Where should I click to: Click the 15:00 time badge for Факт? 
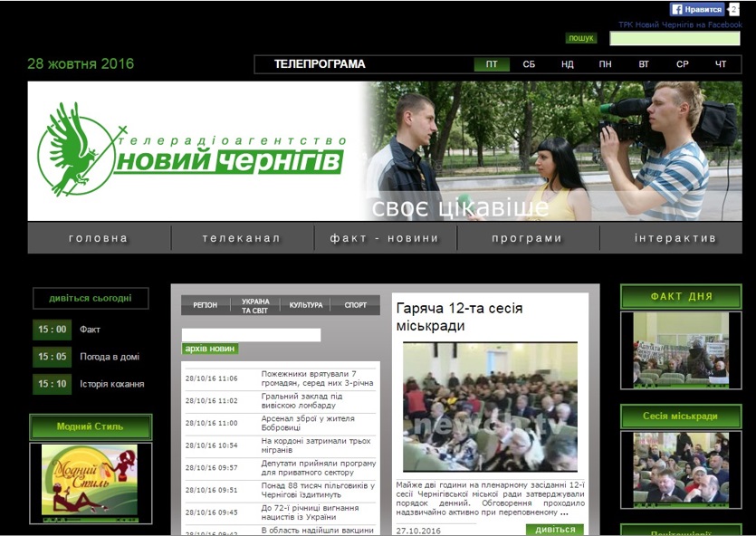(53, 330)
